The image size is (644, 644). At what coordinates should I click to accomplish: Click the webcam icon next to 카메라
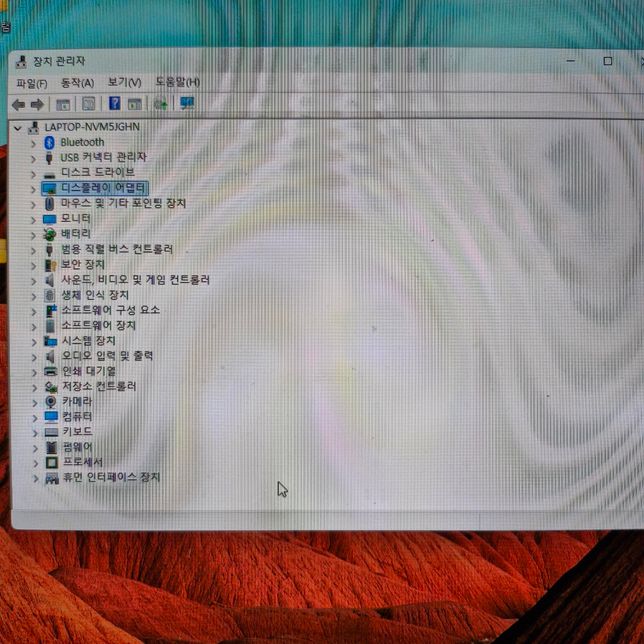coord(50,401)
